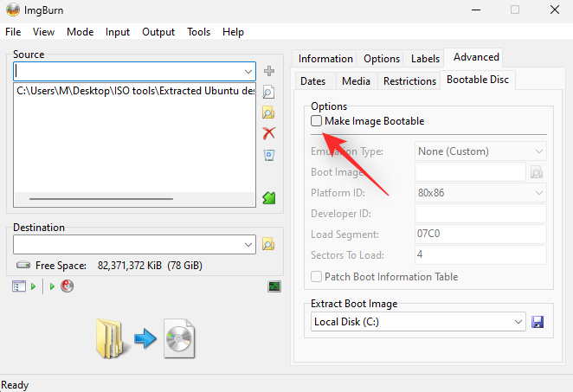Click the calculate green play icon
573x392 pixels.
pos(33,286)
